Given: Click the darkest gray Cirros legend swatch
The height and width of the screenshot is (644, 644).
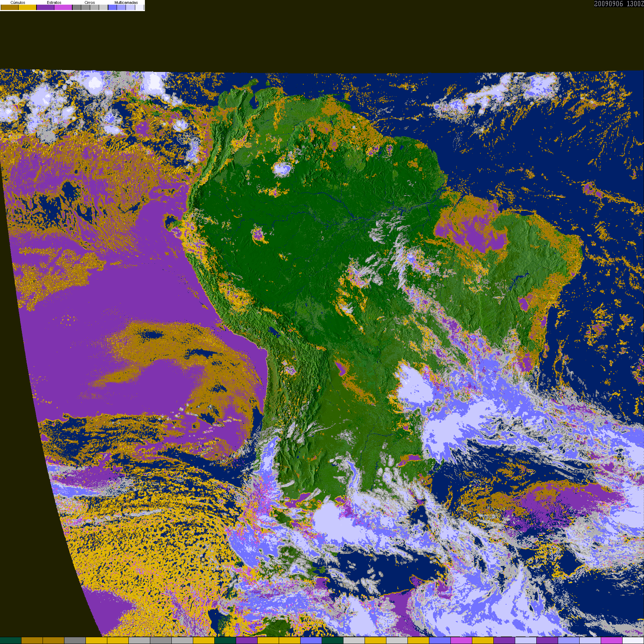Looking at the screenshot, I should pos(77,8).
